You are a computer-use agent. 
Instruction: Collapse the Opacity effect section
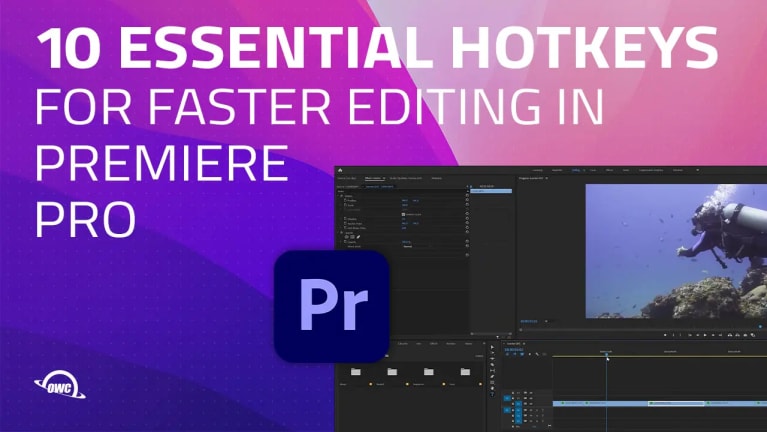point(338,233)
